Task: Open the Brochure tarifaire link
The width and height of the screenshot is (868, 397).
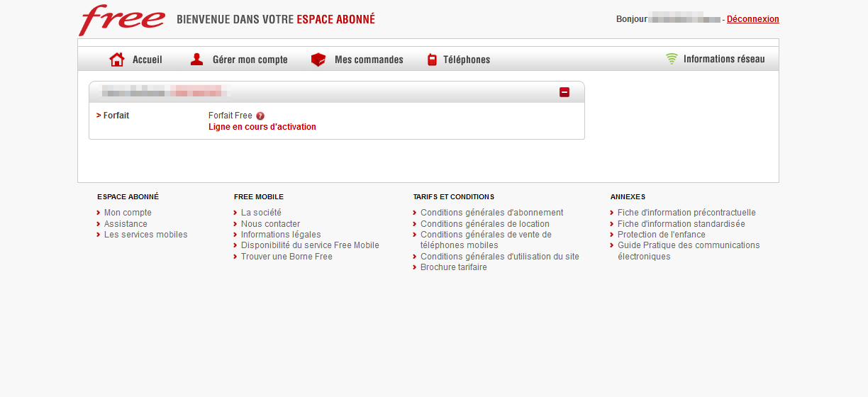Action: pyautogui.click(x=454, y=267)
